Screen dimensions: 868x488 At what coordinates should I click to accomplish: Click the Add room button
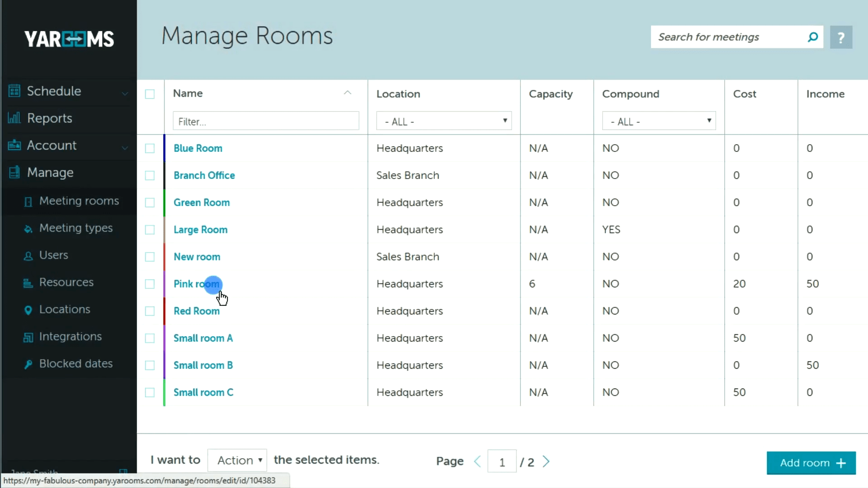(x=811, y=463)
